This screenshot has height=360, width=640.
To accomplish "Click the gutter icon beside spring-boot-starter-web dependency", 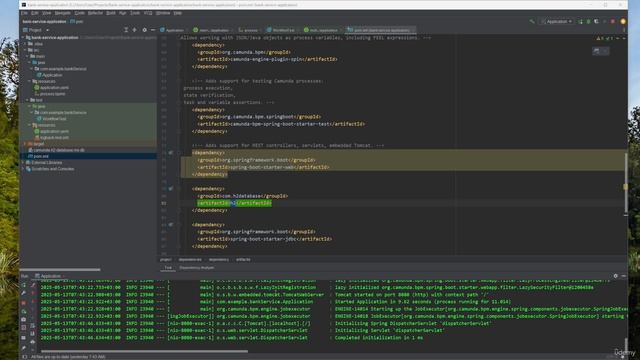I will (x=171, y=153).
